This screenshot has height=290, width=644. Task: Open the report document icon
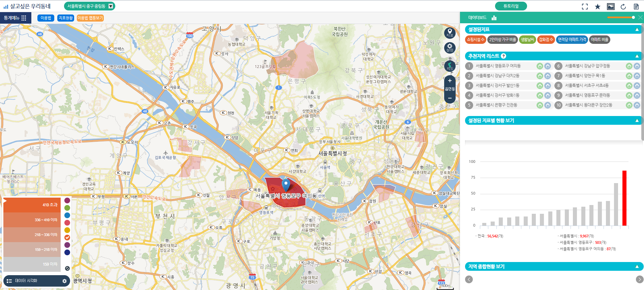pyautogui.click(x=636, y=6)
